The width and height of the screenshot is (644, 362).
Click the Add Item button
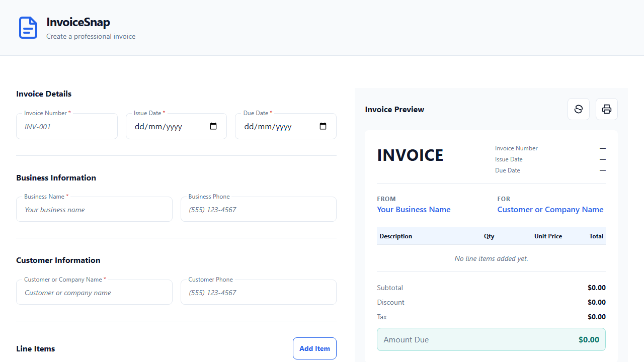(x=314, y=348)
